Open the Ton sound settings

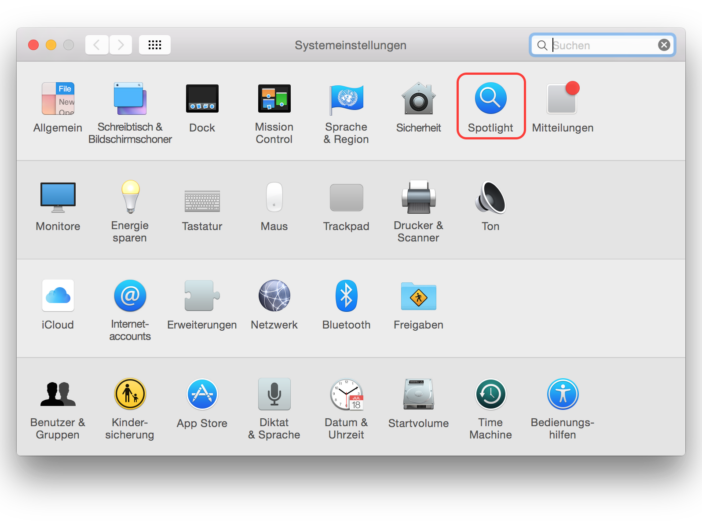(x=491, y=206)
